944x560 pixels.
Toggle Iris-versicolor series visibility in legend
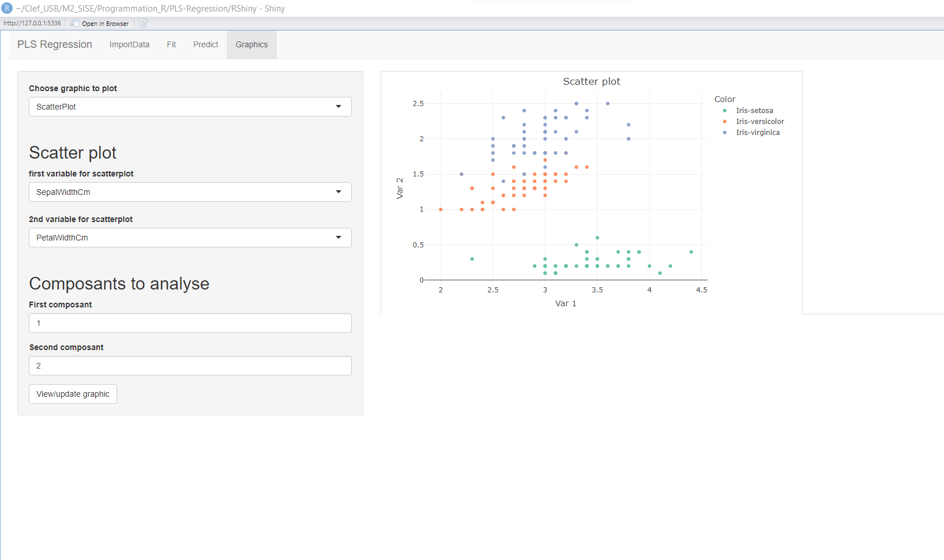pyautogui.click(x=759, y=121)
